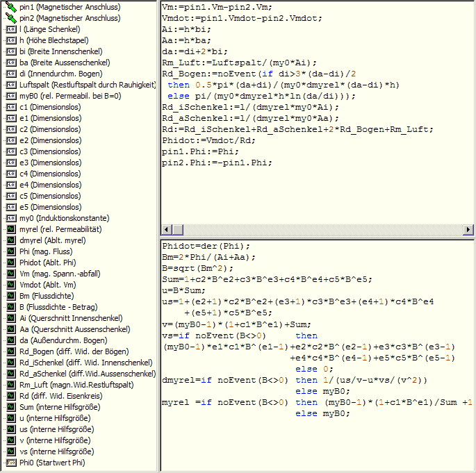Click the variable icon beside myrel
This screenshot has width=476, height=473.
coord(10,229)
